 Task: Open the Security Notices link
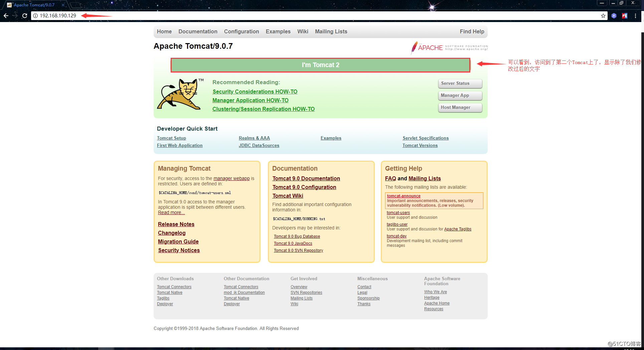click(x=179, y=250)
